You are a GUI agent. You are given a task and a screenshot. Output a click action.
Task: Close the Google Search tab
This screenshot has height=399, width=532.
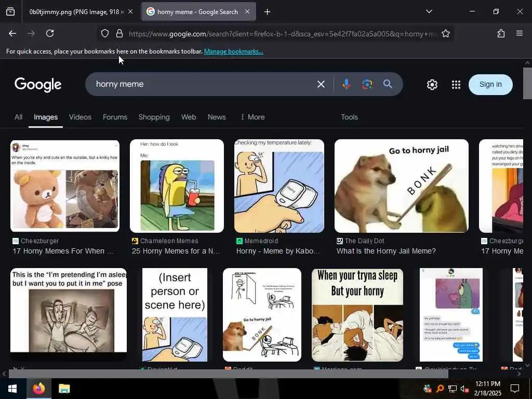(x=247, y=11)
